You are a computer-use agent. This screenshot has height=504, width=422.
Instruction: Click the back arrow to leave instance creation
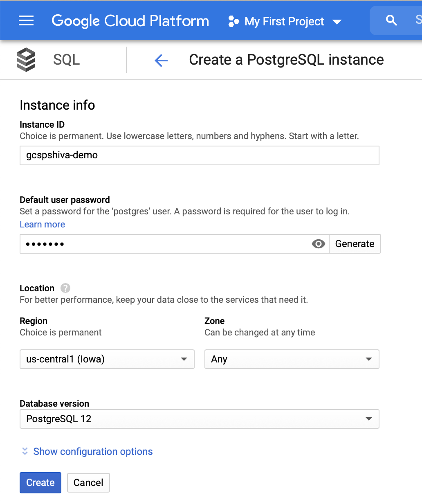pos(161,60)
